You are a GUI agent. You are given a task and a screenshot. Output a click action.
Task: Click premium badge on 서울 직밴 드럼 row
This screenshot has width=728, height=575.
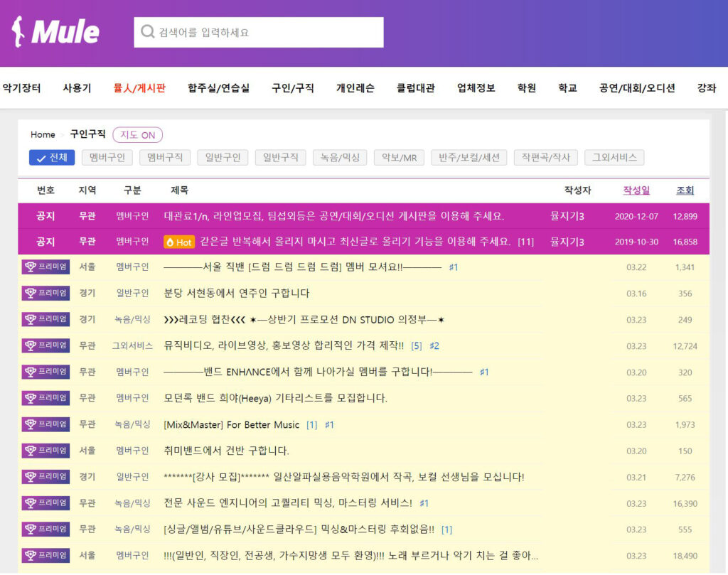pos(45,267)
